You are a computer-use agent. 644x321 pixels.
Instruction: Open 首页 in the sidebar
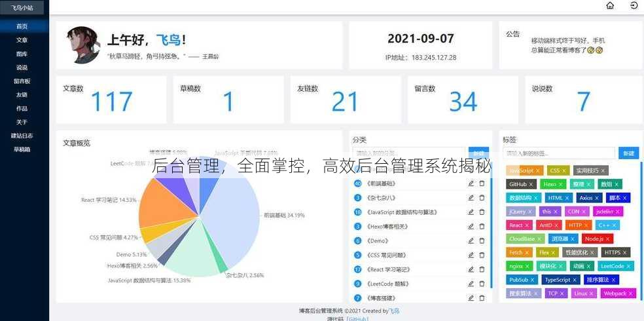[x=22, y=26]
